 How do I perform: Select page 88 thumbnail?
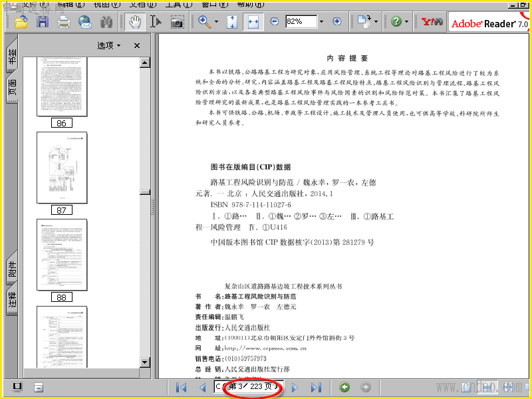(62, 255)
